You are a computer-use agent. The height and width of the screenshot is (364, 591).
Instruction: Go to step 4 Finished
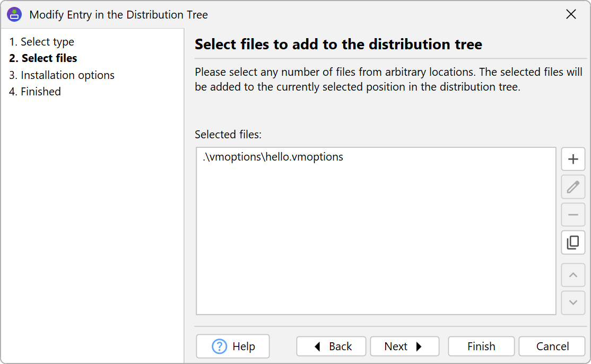coord(35,92)
